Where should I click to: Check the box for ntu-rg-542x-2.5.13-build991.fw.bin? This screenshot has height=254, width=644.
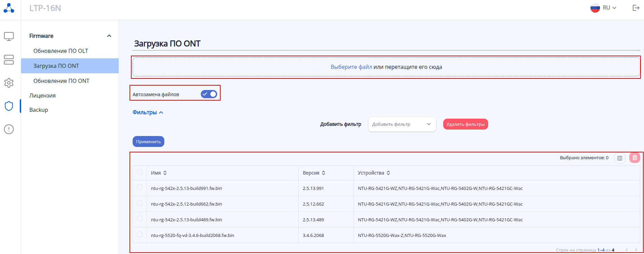pyautogui.click(x=140, y=188)
